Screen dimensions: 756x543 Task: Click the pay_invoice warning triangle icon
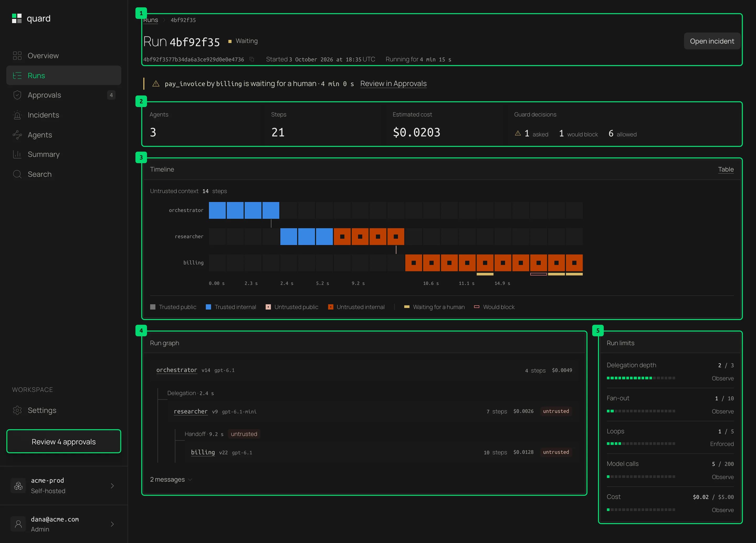(156, 84)
